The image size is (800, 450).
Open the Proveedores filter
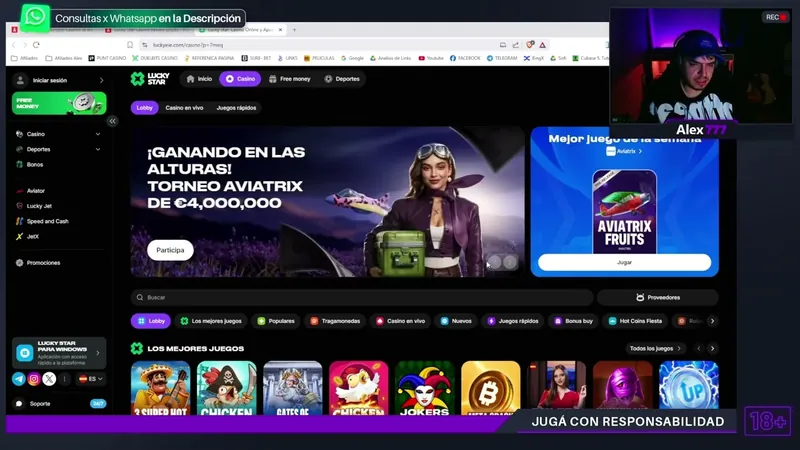[x=658, y=297]
